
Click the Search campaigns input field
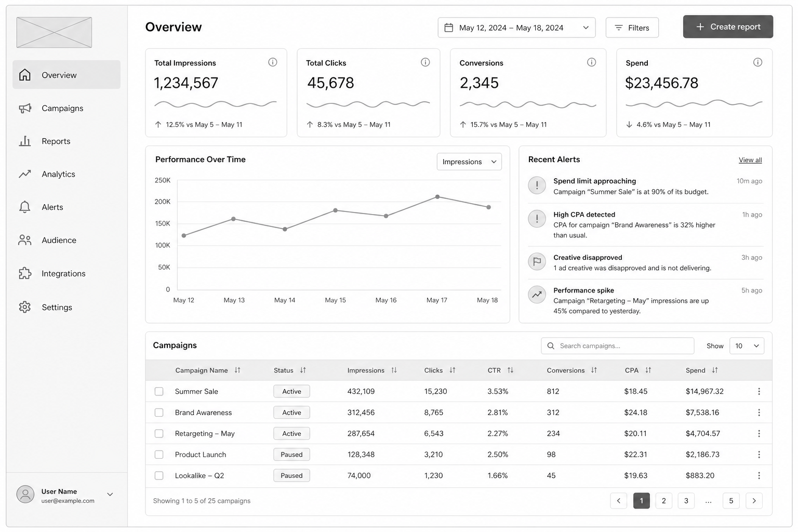[618, 346]
